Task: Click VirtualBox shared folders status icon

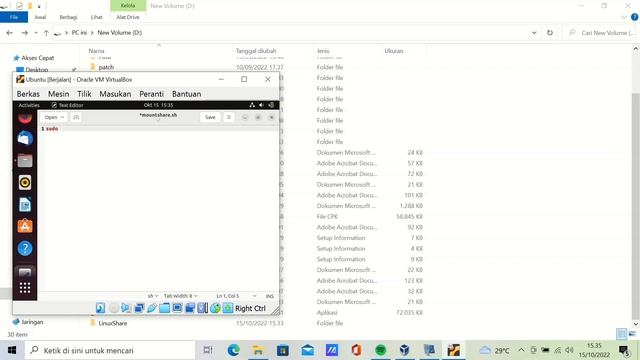Action: pos(164,308)
